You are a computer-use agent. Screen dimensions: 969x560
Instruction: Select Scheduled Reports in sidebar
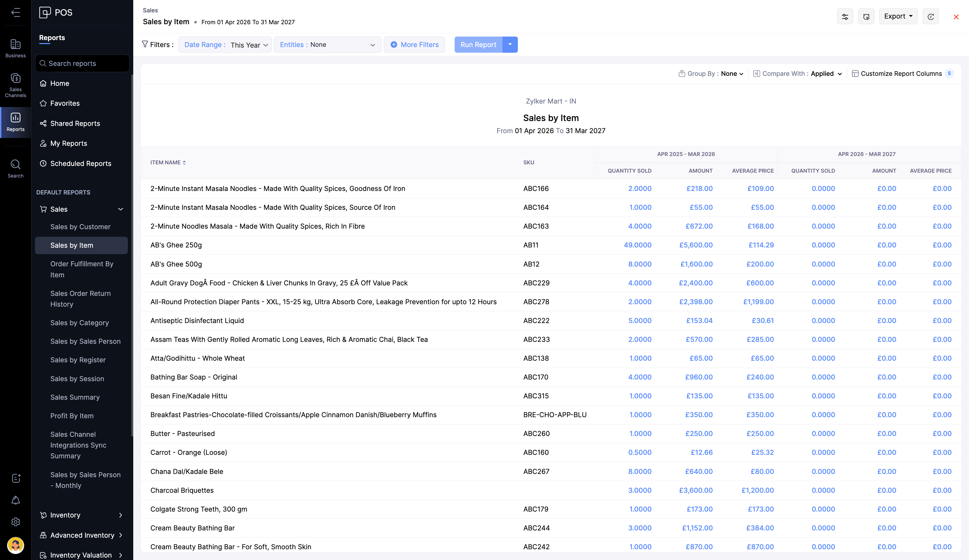coord(80,163)
